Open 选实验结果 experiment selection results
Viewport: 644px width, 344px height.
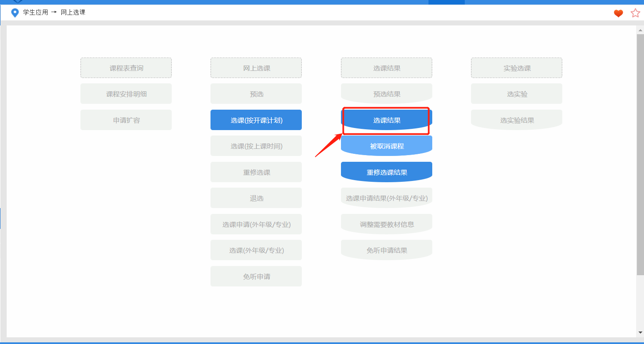(516, 120)
